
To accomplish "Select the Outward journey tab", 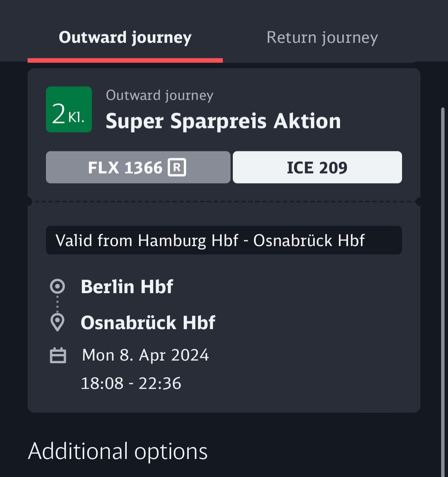I will (125, 38).
